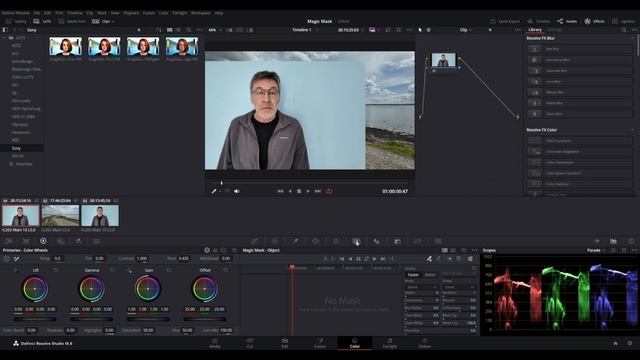640x360 pixels.
Task: Select the corrector node thumbnail
Action: (x=443, y=60)
